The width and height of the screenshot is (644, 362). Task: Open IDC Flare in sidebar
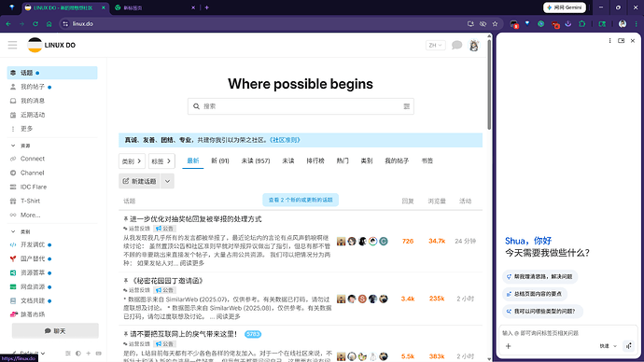pos(34,187)
